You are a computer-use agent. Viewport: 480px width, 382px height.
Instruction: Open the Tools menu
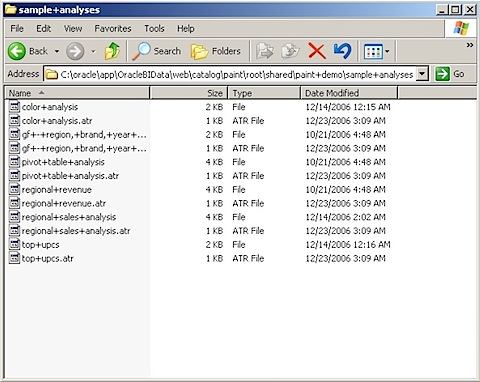coord(154,29)
